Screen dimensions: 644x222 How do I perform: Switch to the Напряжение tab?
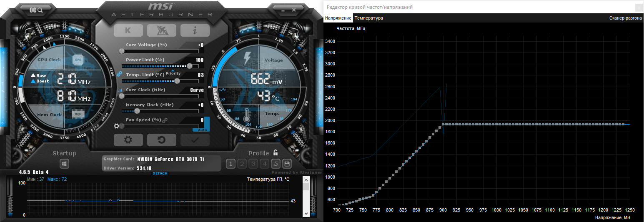338,18
